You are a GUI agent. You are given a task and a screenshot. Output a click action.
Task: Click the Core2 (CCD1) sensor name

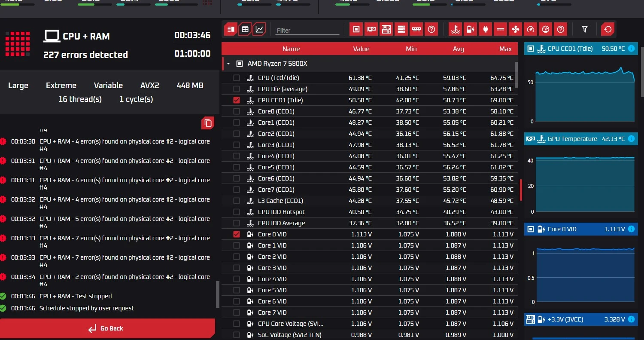pyautogui.click(x=276, y=134)
